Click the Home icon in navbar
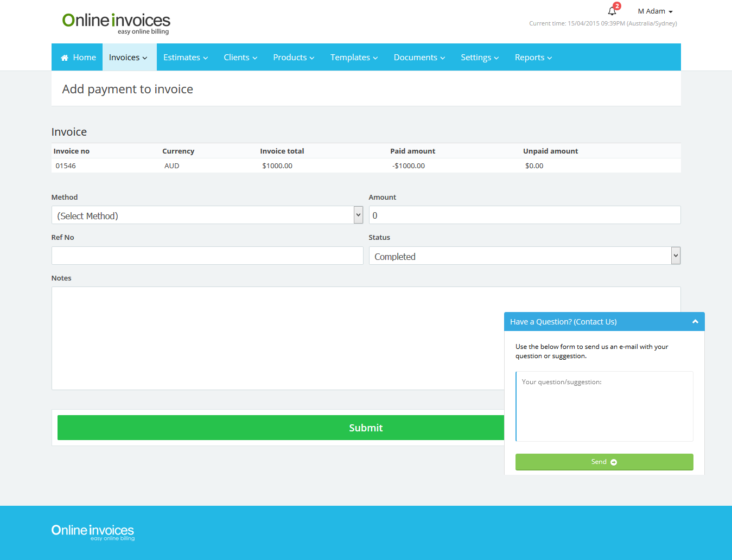The image size is (732, 560). coord(65,58)
